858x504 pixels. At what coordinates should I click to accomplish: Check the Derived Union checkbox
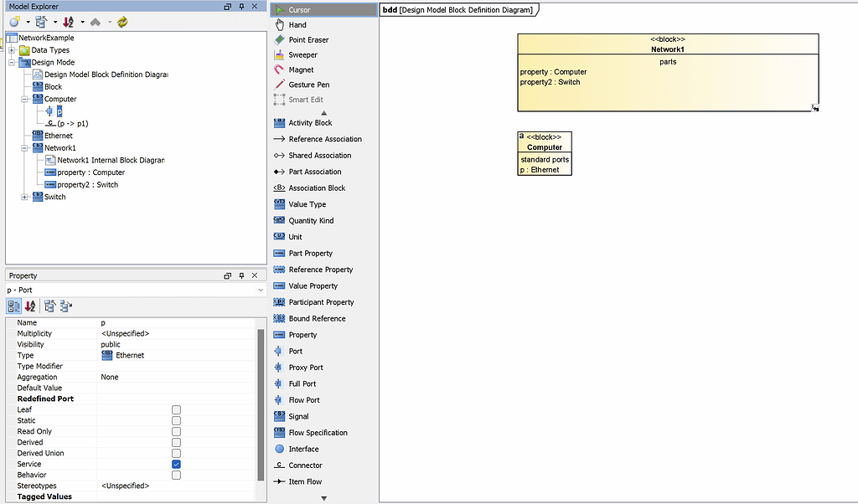(175, 453)
